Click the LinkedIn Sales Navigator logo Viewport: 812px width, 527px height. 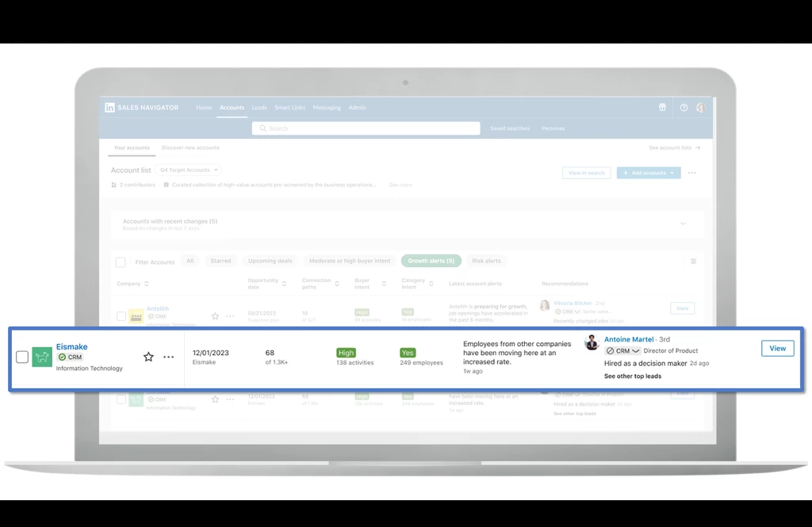tap(141, 108)
